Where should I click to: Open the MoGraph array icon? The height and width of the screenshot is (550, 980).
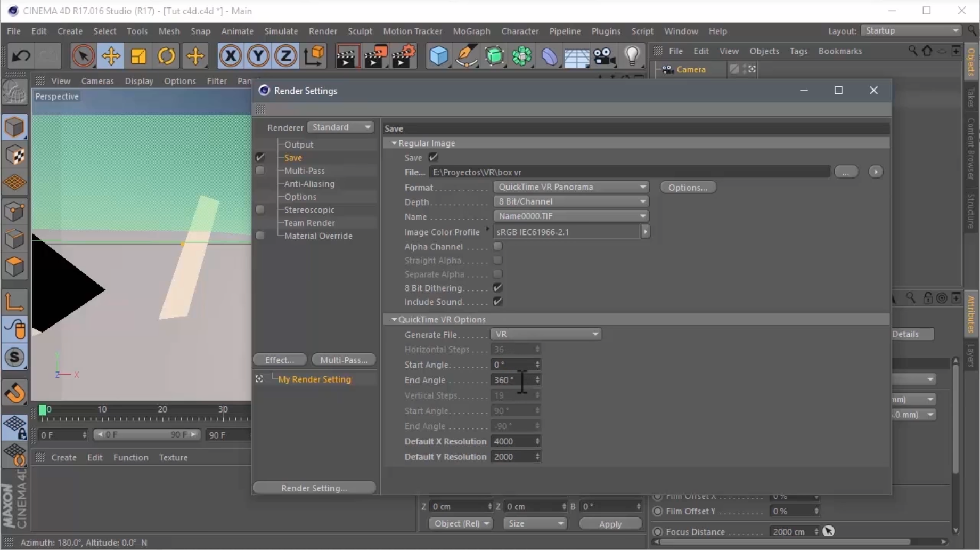coord(522,56)
